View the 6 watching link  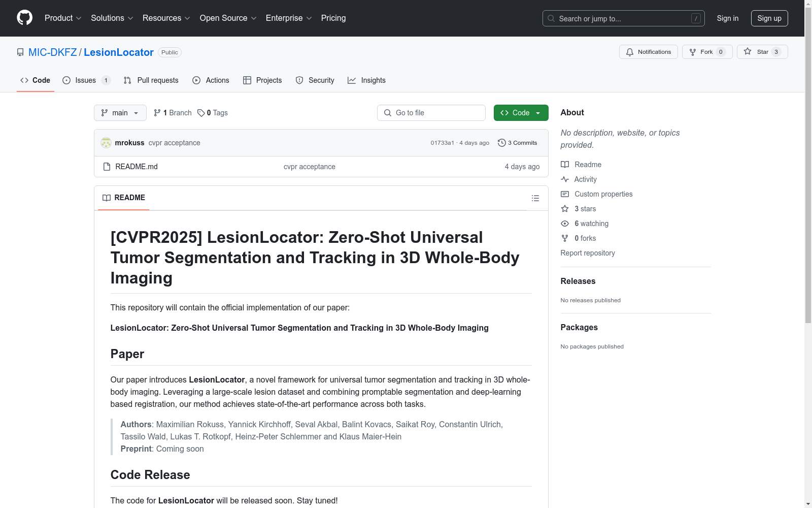coord(585,224)
